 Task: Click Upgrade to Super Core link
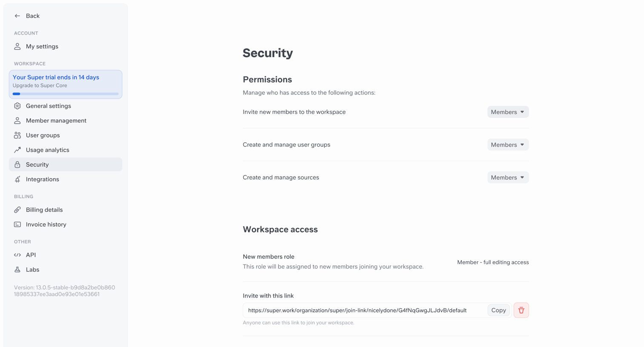pos(40,85)
